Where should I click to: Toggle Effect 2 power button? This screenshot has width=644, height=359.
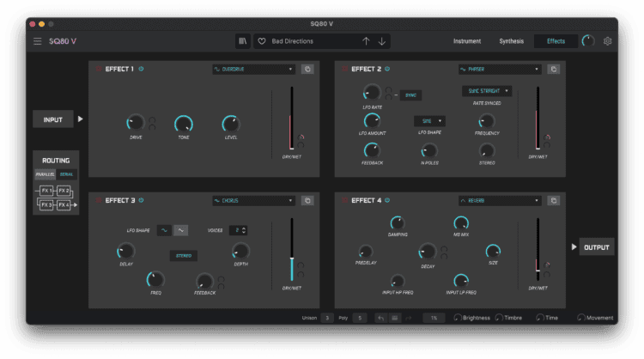[387, 69]
